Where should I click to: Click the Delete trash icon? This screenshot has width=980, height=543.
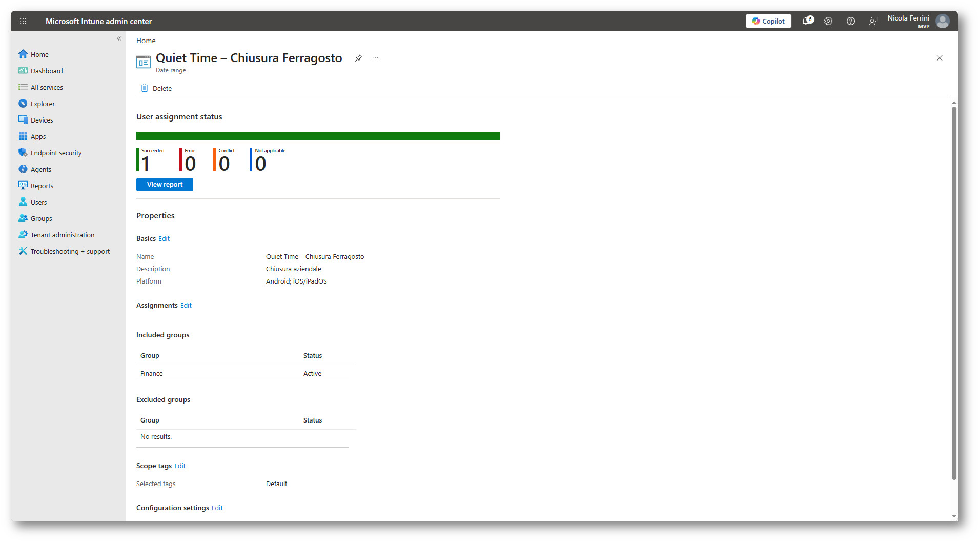(x=145, y=88)
